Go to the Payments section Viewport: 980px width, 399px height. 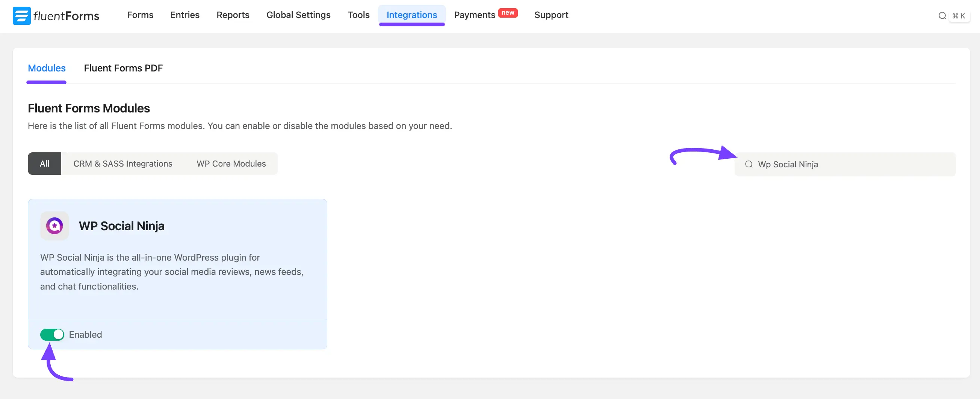474,15
